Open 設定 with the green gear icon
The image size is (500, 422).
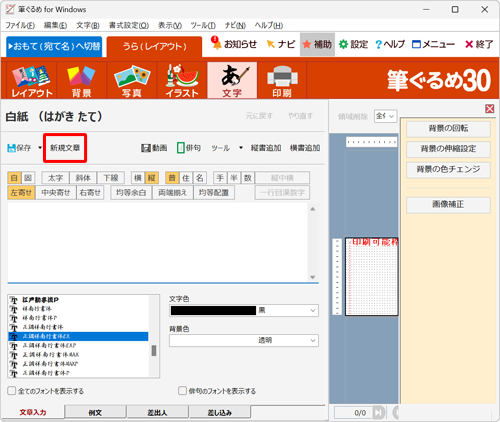coord(353,44)
